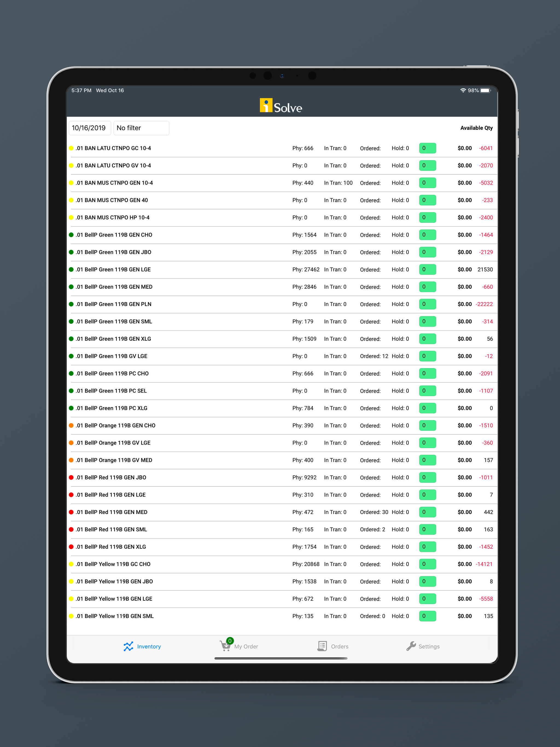The image size is (560, 747).
Task: Click the Ordered: 12 value
Action: coord(374,356)
